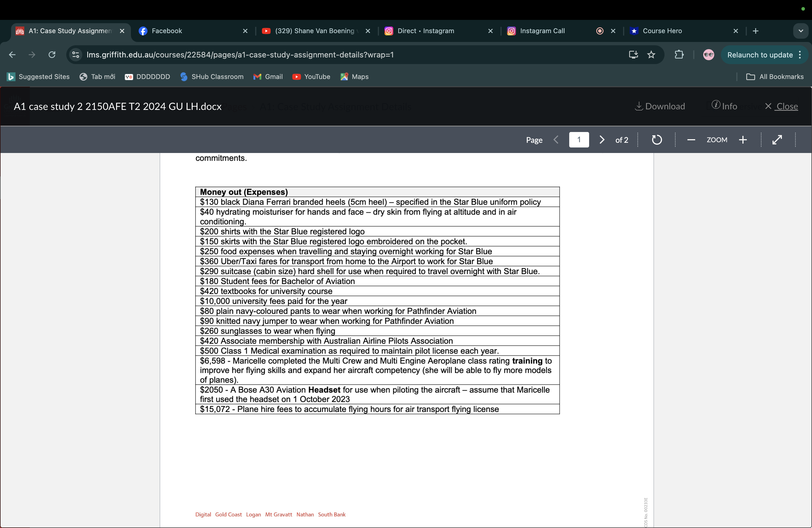Open Gmail from the bookmarks bar
The image size is (812, 528).
(x=268, y=77)
